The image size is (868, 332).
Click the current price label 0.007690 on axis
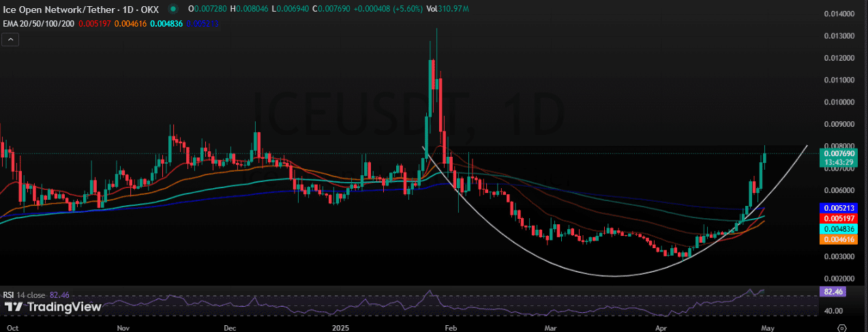[x=839, y=154]
